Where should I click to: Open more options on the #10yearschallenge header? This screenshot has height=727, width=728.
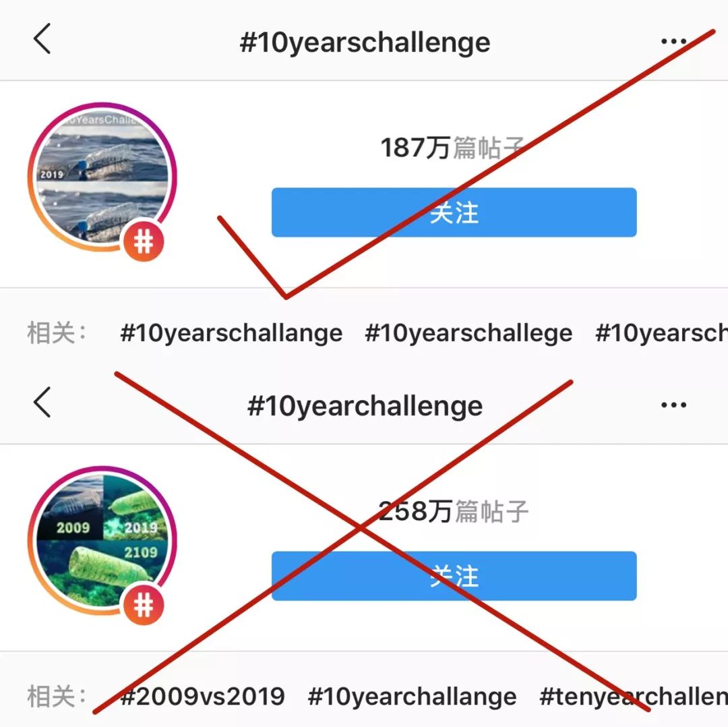click(673, 42)
